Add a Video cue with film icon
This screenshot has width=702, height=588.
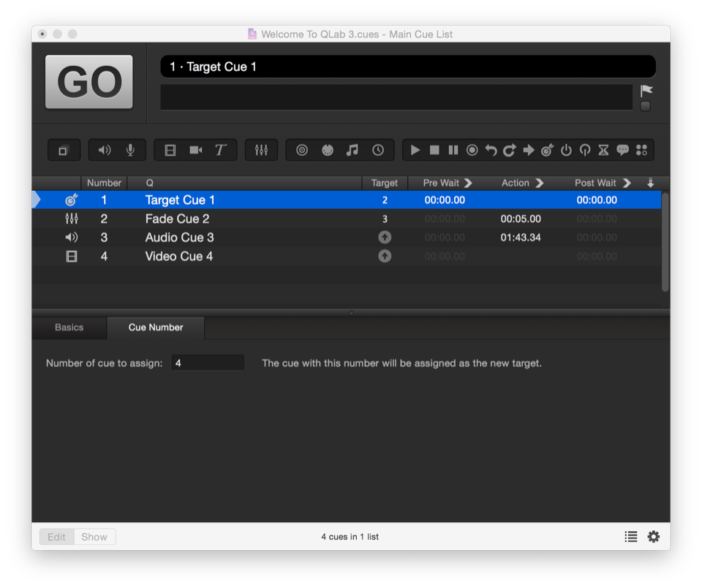pos(170,150)
